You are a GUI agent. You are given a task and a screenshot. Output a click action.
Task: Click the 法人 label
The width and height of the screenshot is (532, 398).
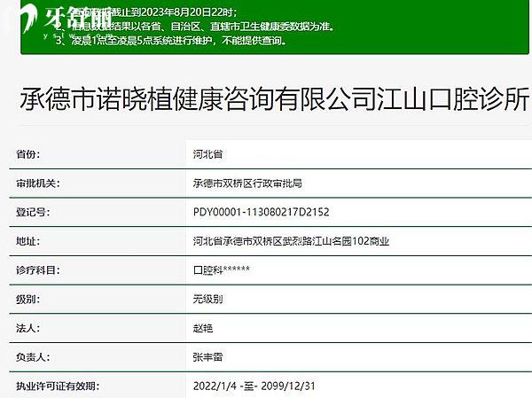tap(27, 329)
